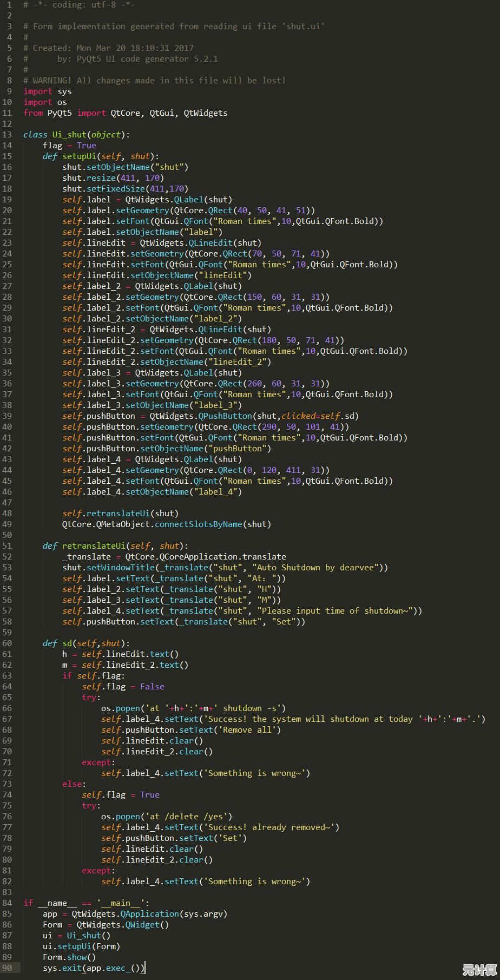Click line number 60 in the gutter
The height and width of the screenshot is (980, 500).
point(7,643)
